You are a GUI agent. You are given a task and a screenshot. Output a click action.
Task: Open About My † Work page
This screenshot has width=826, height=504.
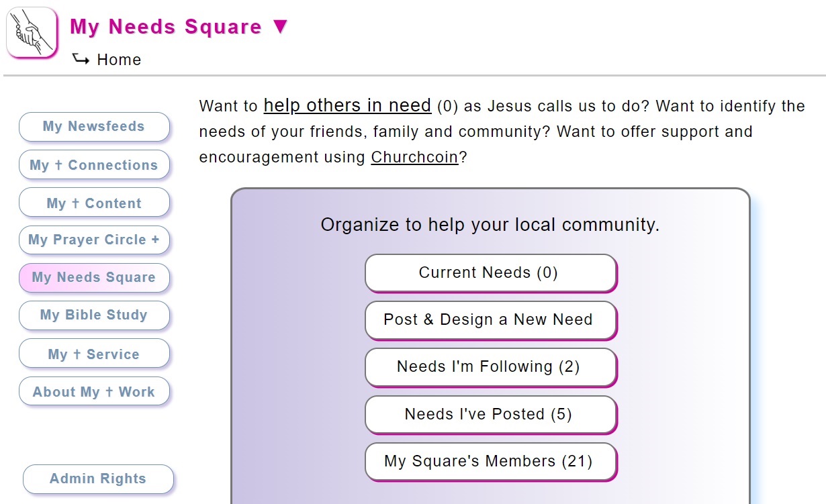coord(94,391)
